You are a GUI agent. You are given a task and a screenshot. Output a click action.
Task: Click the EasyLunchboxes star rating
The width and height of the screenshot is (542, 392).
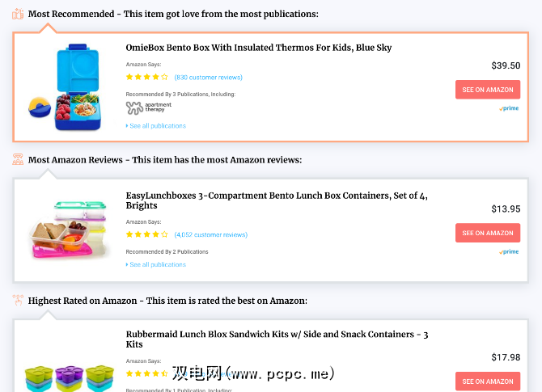coord(147,235)
